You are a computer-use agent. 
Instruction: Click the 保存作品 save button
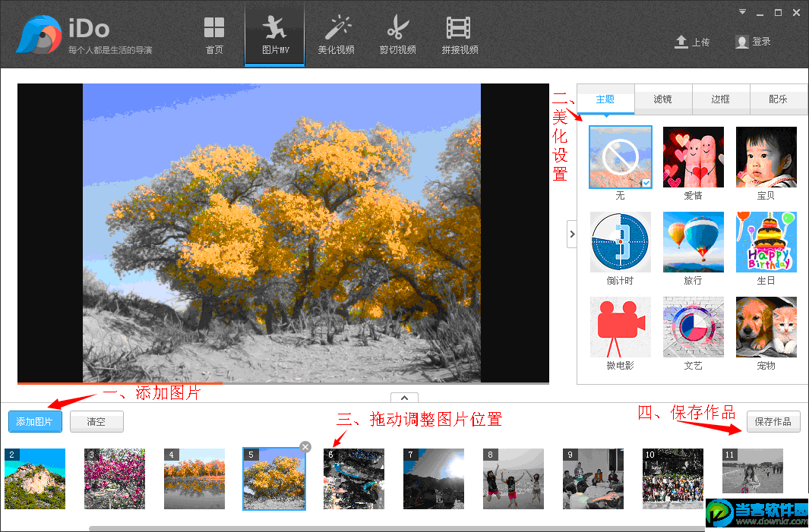pyautogui.click(x=773, y=422)
